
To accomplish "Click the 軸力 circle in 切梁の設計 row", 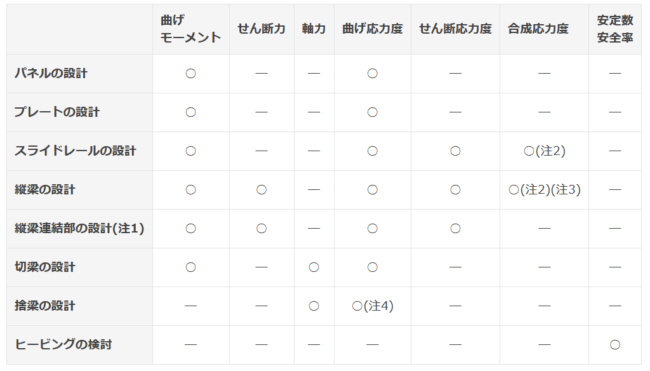I will tap(314, 267).
